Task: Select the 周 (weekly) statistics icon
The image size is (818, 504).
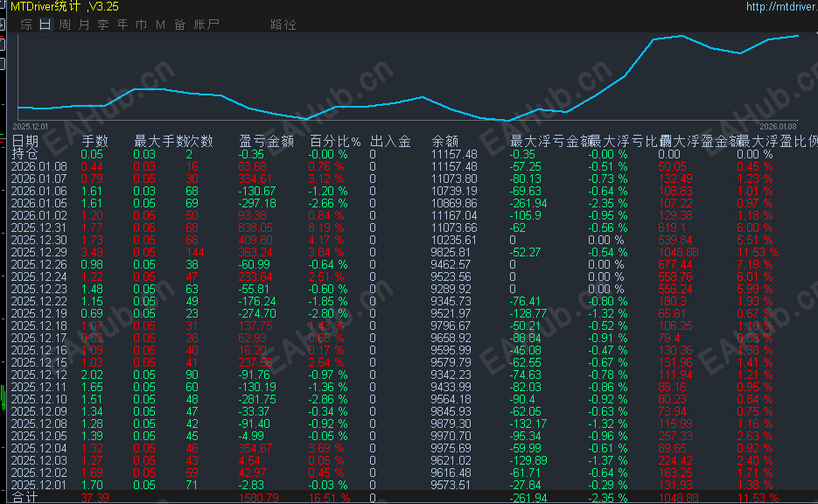Action: tap(65, 25)
